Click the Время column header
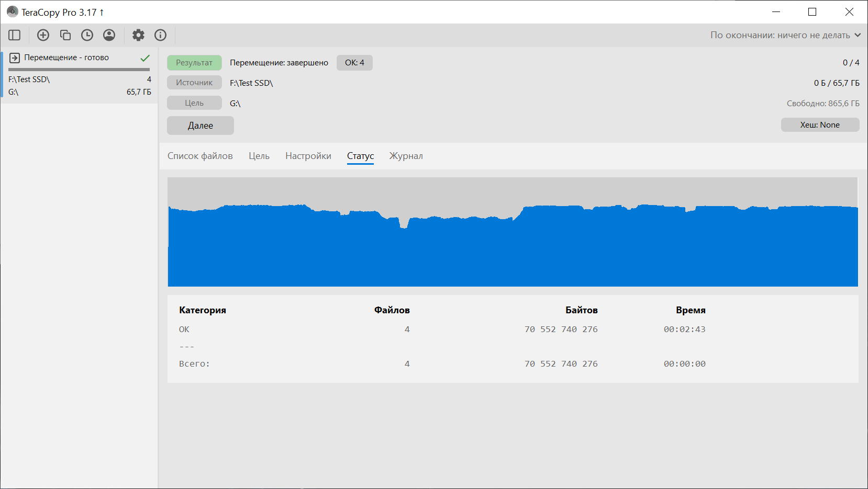Screen dimensions: 868x489 (691, 310)
